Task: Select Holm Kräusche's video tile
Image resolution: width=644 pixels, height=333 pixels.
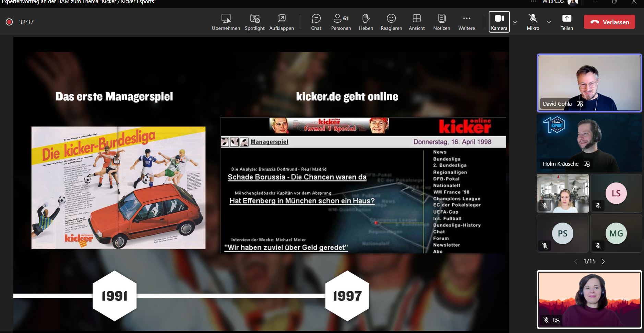Action: pos(589,143)
